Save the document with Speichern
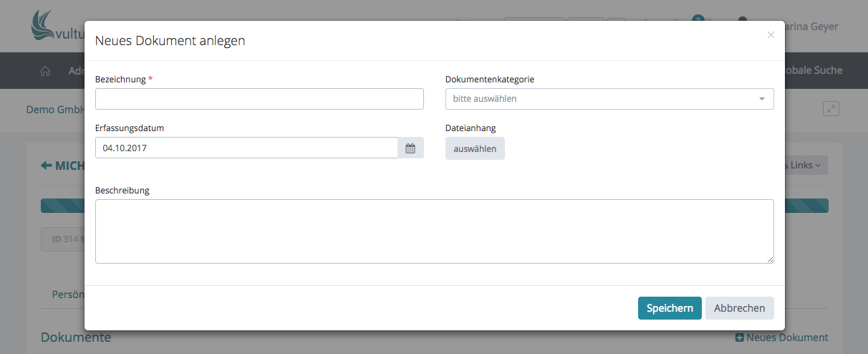Viewport: 868px width, 354px height. tap(670, 308)
